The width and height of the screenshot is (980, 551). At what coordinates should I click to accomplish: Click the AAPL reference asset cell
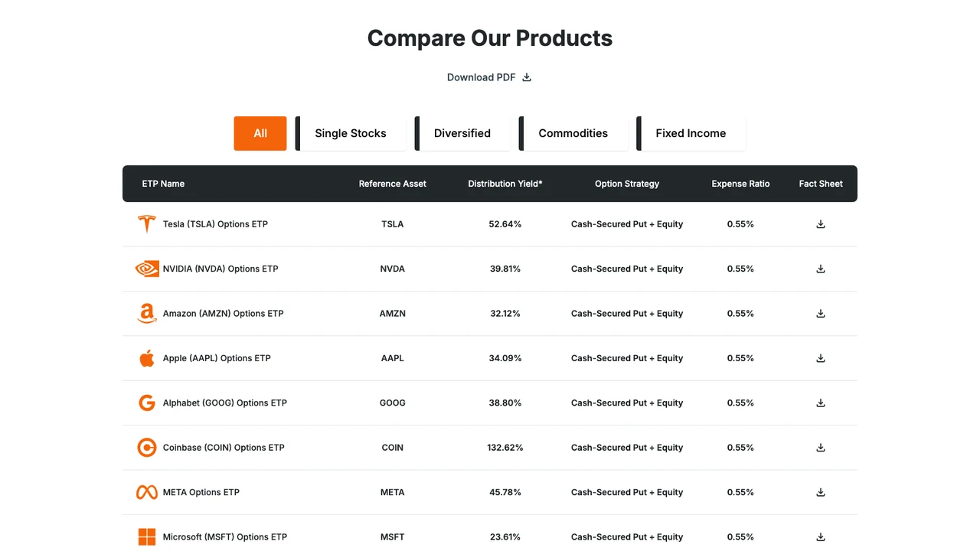(393, 358)
